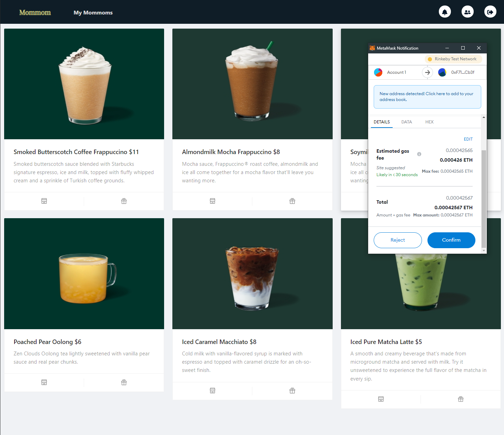Click the Poached Pear Oolong image
The height and width of the screenshot is (435, 504).
pos(84,274)
